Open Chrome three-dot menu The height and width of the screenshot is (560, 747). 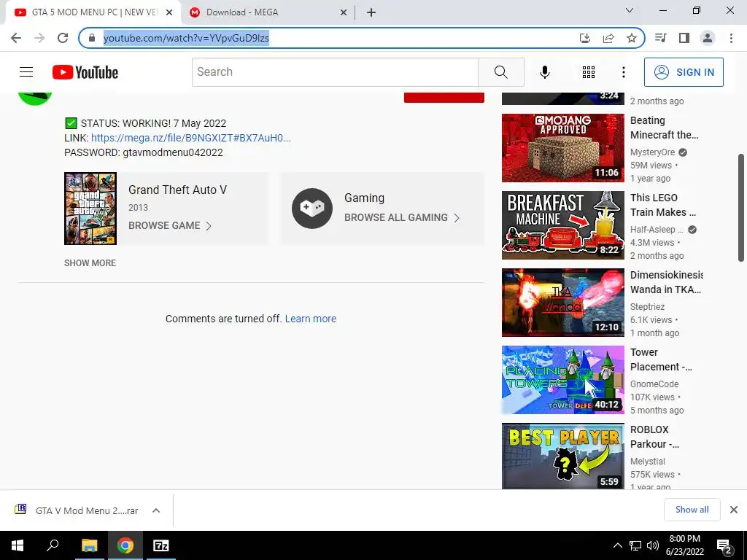tap(731, 38)
